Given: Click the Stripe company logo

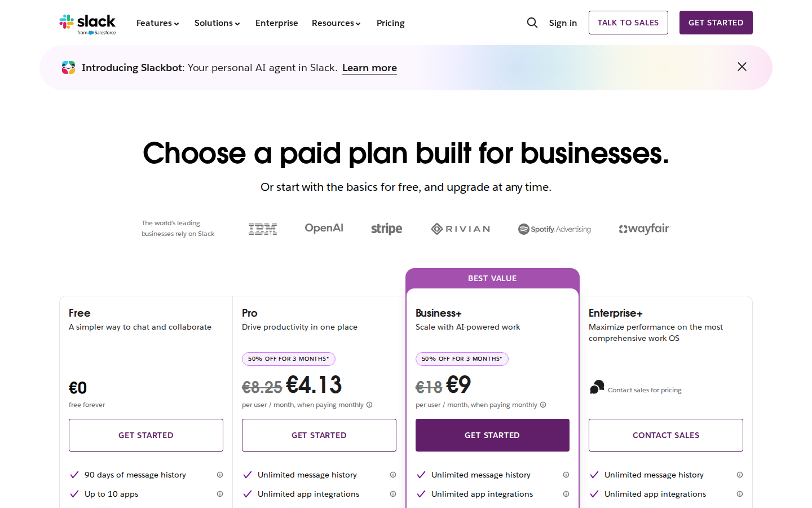Looking at the screenshot, I should click(386, 228).
